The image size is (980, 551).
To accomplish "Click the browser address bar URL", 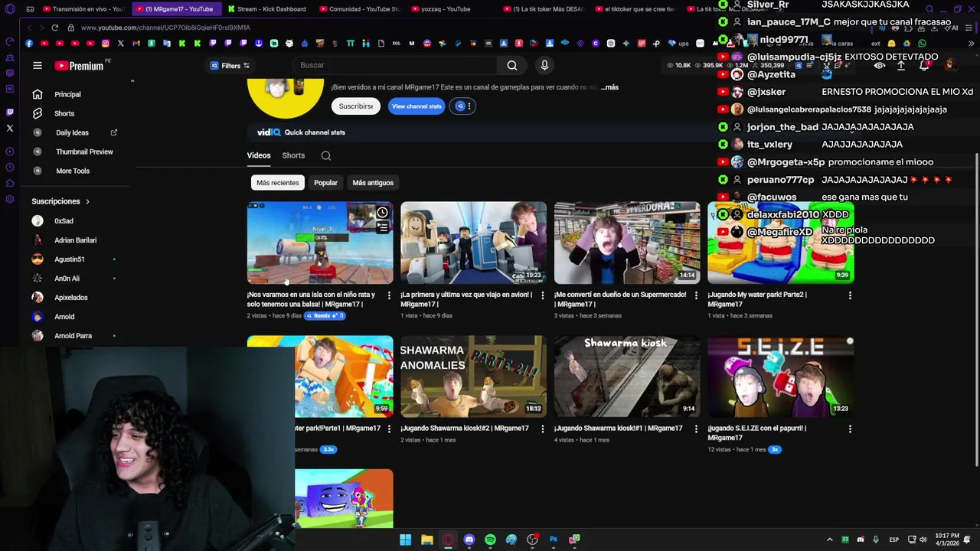I will coord(165,28).
